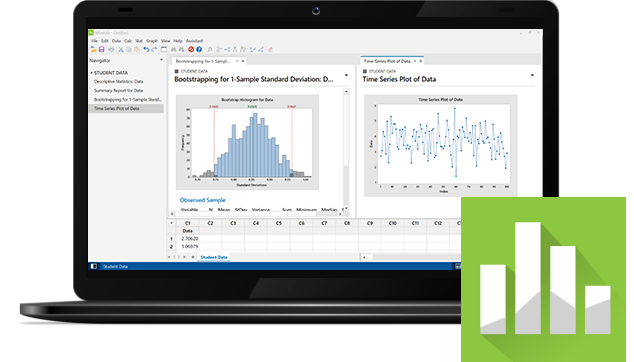Viewport: 634px width, 362px height.
Task: Click the Cut scissors icon
Action: tap(120, 49)
